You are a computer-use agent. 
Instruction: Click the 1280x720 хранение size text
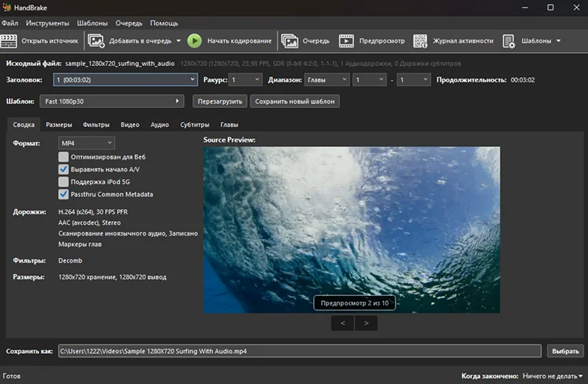tap(112, 278)
